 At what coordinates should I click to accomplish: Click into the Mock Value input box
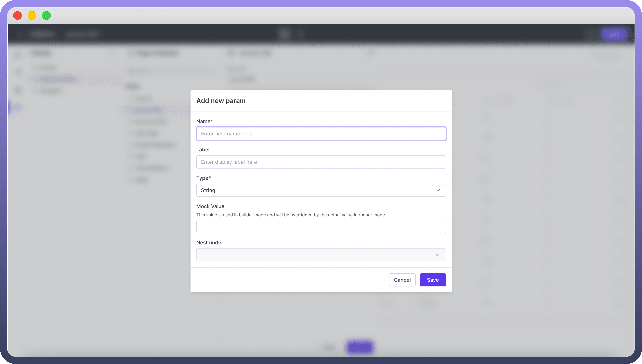(x=321, y=226)
